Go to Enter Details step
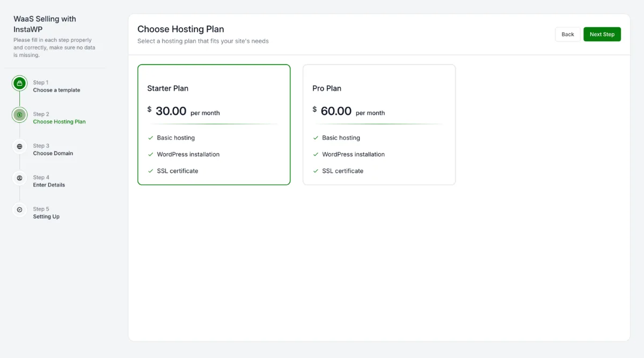Viewport: 644px width, 358px height. coord(49,185)
